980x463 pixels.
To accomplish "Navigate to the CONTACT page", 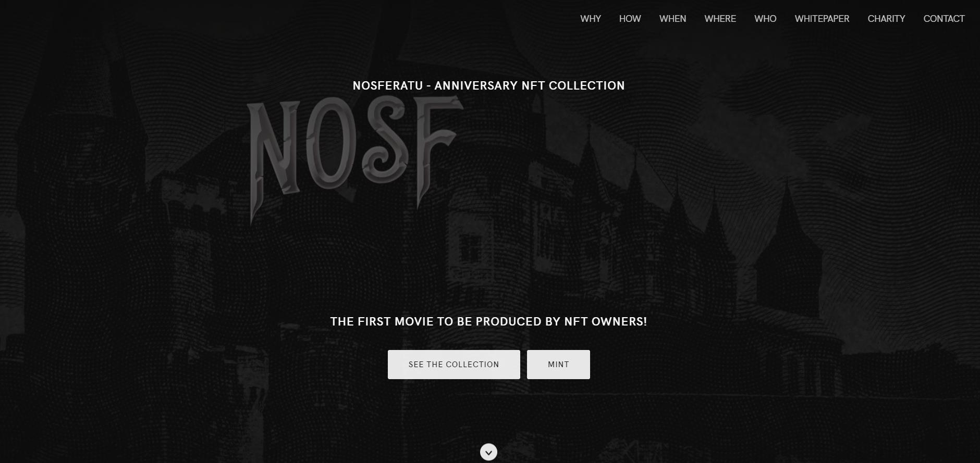I will (944, 19).
